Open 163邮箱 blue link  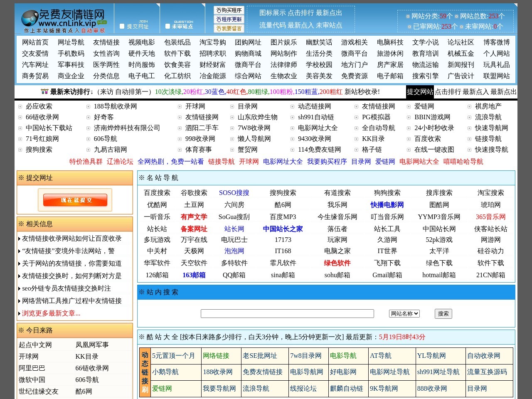[x=194, y=275]
